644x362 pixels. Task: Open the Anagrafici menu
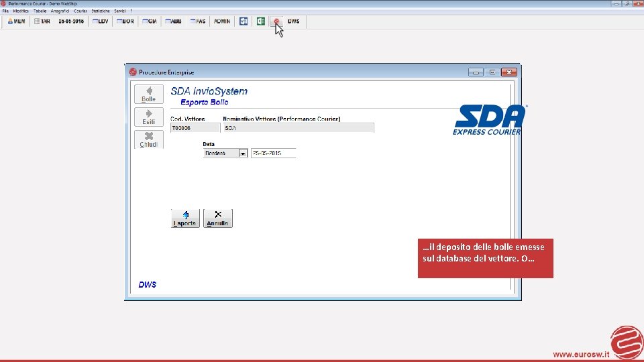60,11
